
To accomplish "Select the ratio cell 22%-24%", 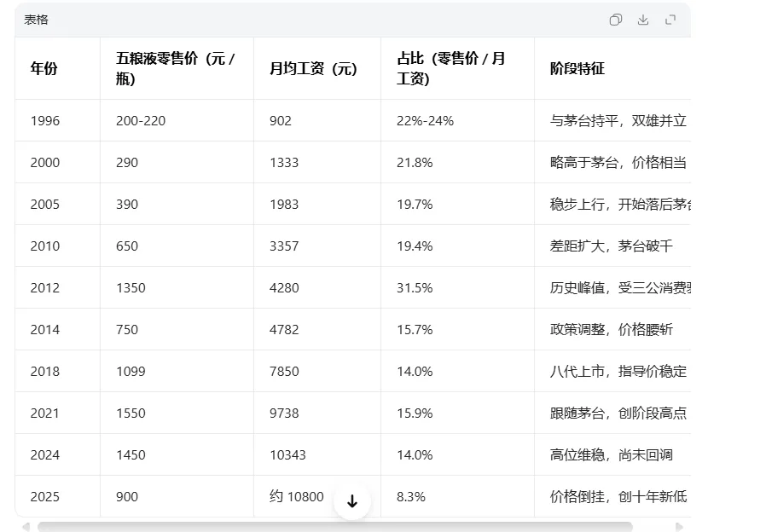I will click(457, 120).
